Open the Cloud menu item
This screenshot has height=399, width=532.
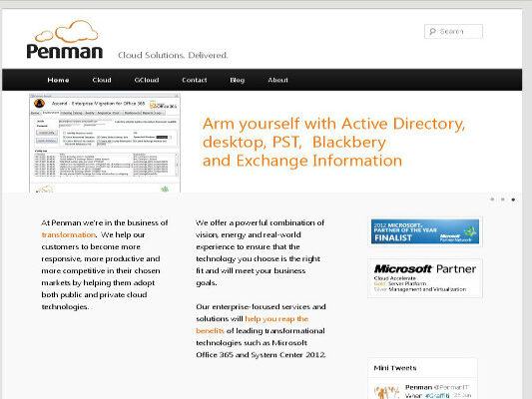pos(102,80)
